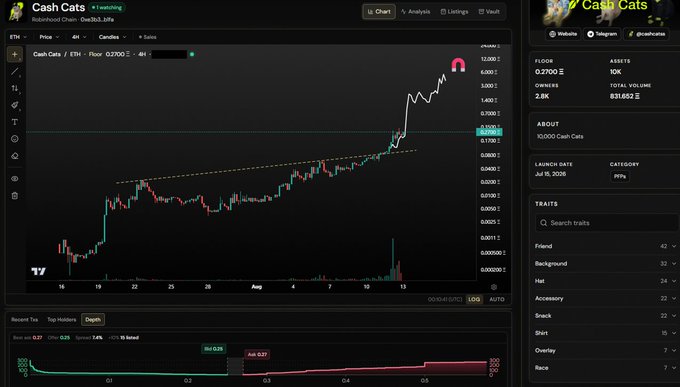This screenshot has height=387, width=680.
Task: Click launch date Jul 15, 2026
Action: click(x=550, y=174)
